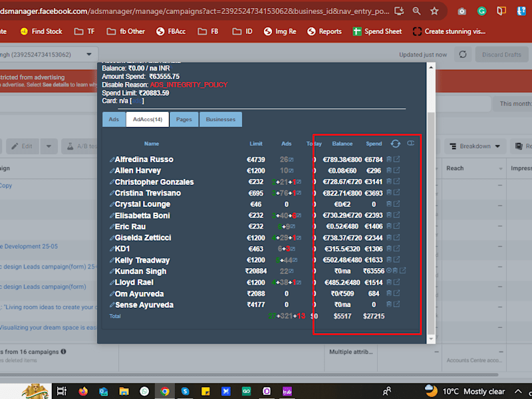Click the trash icon on Allen Harvey row
Viewport: 532px width, 399px height.
[389, 170]
